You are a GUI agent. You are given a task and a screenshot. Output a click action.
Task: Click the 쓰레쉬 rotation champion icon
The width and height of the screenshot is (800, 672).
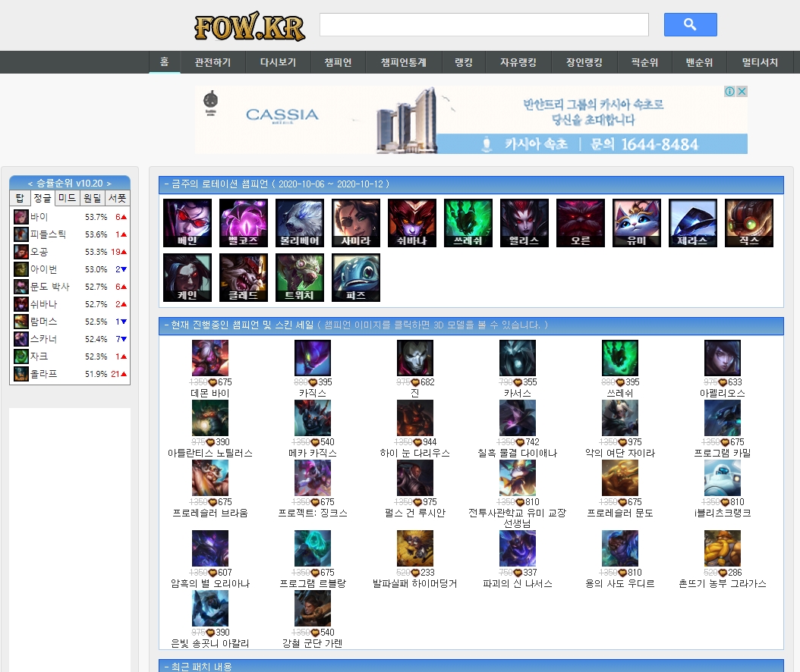click(x=468, y=223)
